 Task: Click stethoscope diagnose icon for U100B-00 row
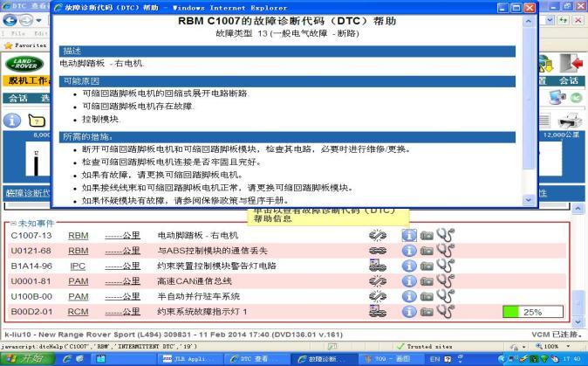click(445, 296)
